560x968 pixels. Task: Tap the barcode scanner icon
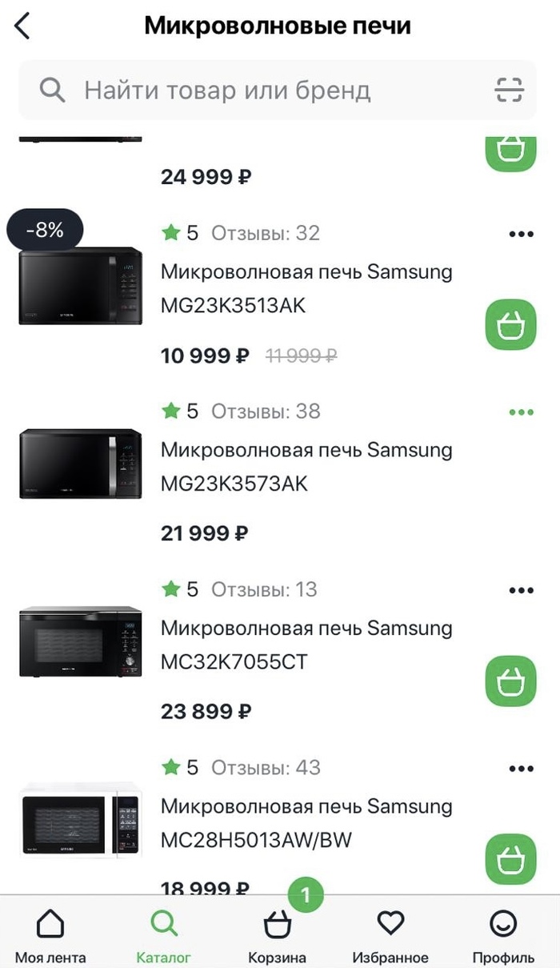point(509,90)
